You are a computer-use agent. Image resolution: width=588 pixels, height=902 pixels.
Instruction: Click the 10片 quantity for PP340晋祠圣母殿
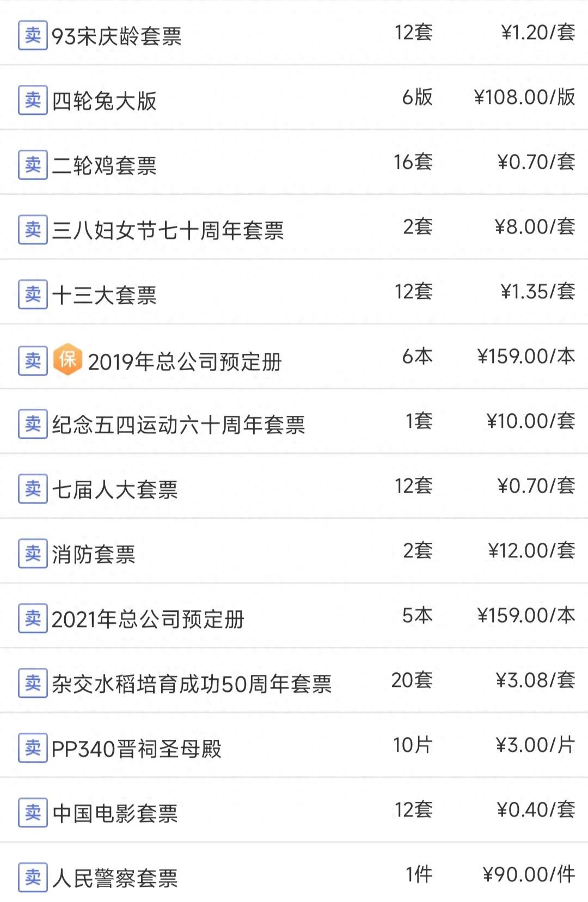click(413, 745)
